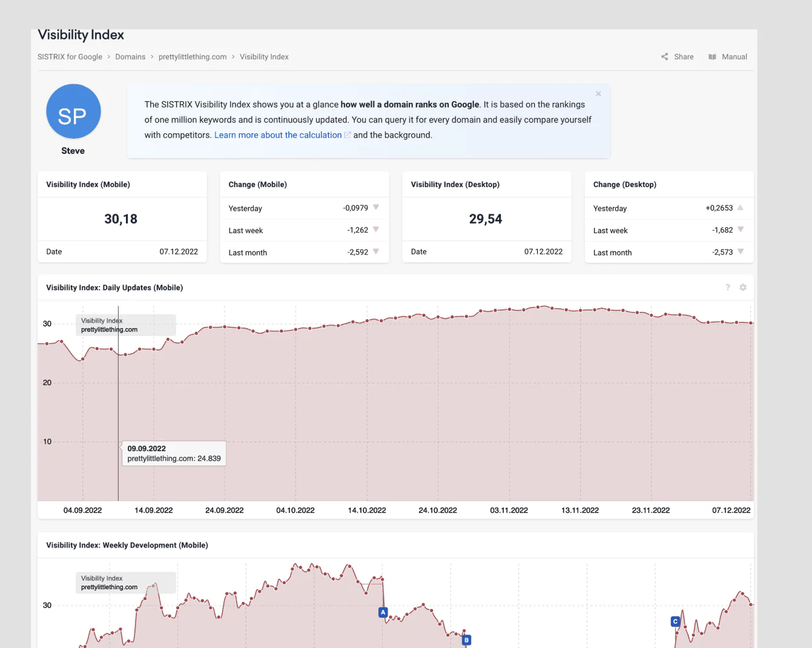The height and width of the screenshot is (648, 812).
Task: Click the Visibility Index page heading
Action: [x=81, y=35]
